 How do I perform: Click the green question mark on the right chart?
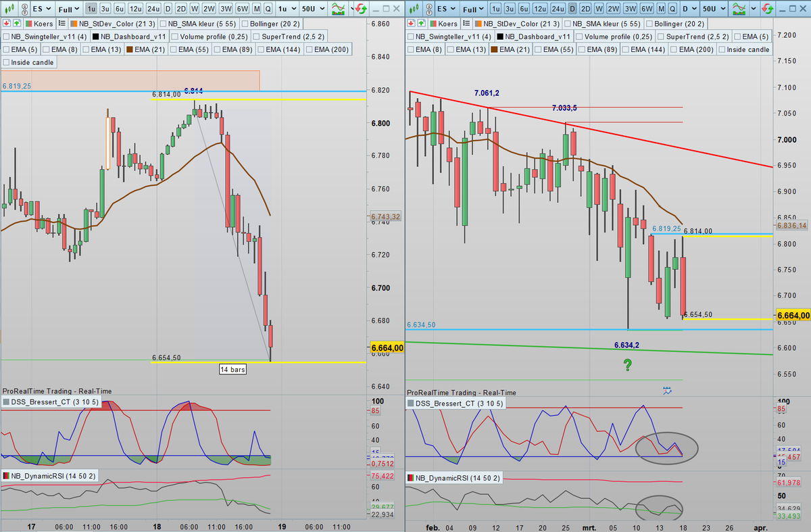click(x=627, y=364)
